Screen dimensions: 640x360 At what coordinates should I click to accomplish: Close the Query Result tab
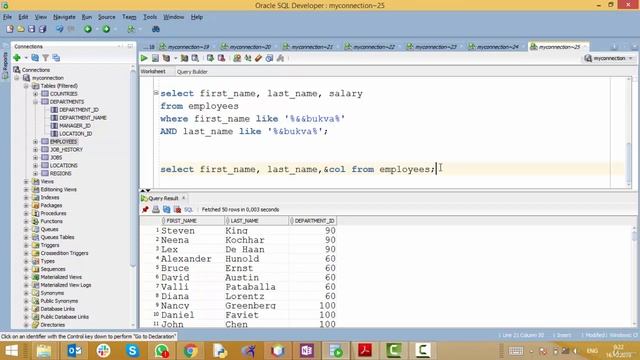coord(184,198)
